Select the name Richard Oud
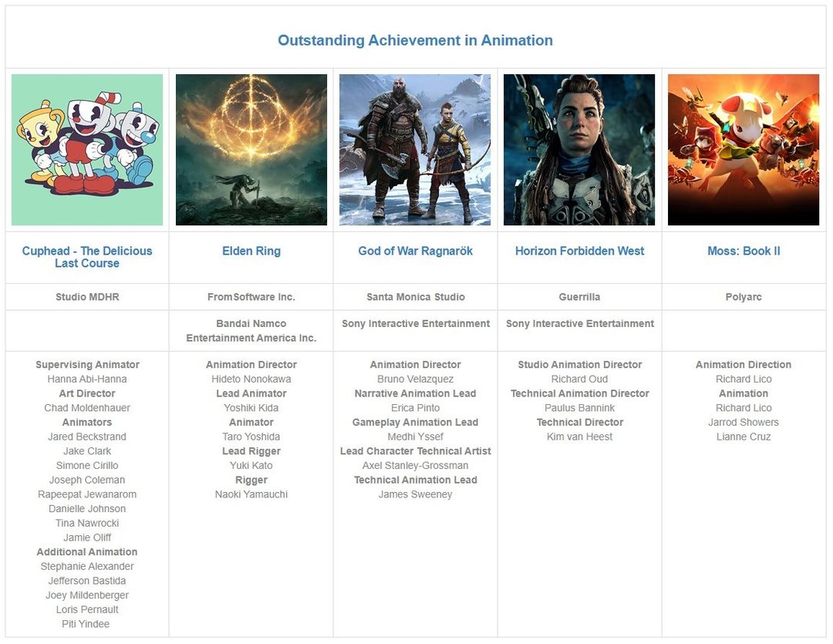Screen dimensions: 833x644 (579, 379)
